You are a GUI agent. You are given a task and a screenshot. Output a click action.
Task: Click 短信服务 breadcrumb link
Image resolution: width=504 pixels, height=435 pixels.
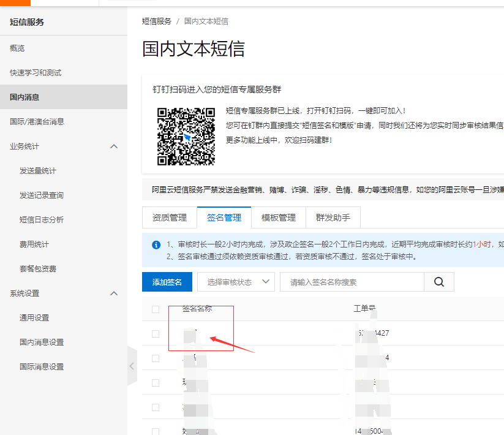[157, 21]
